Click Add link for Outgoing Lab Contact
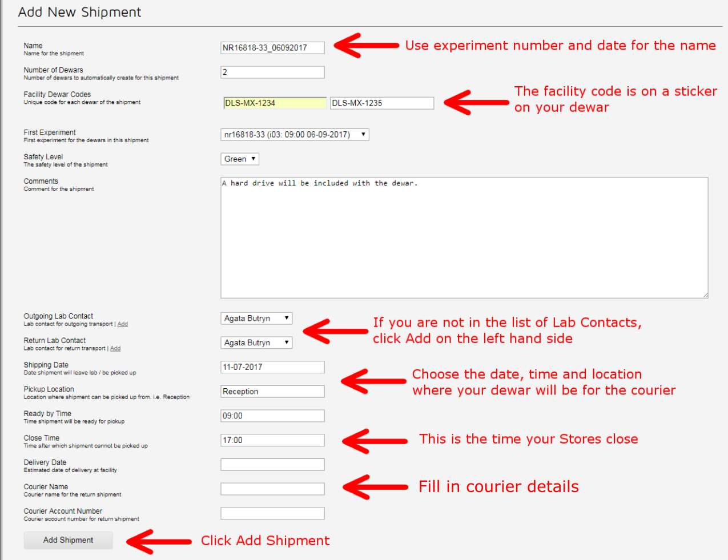 pos(123,324)
